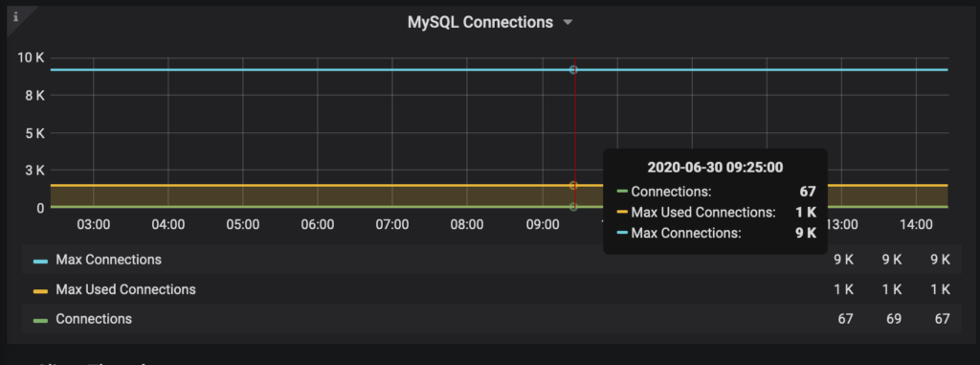Toggle the Connections legend series

pyautogui.click(x=94, y=319)
